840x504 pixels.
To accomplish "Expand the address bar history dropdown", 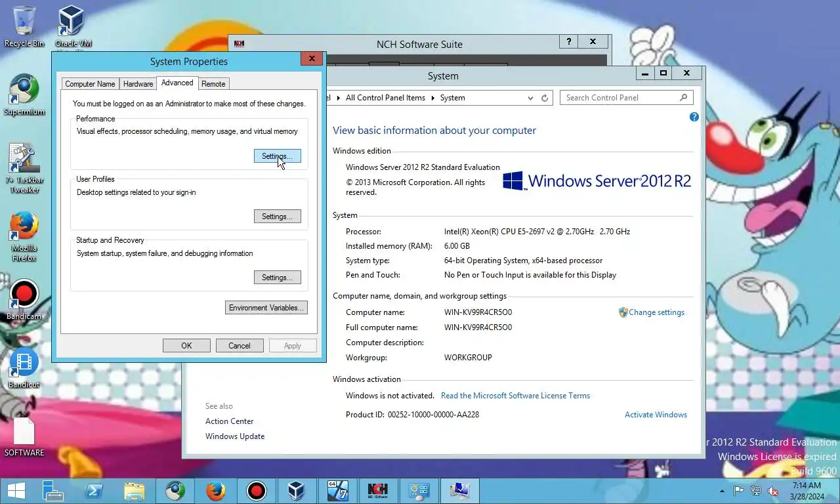I will click(x=530, y=98).
